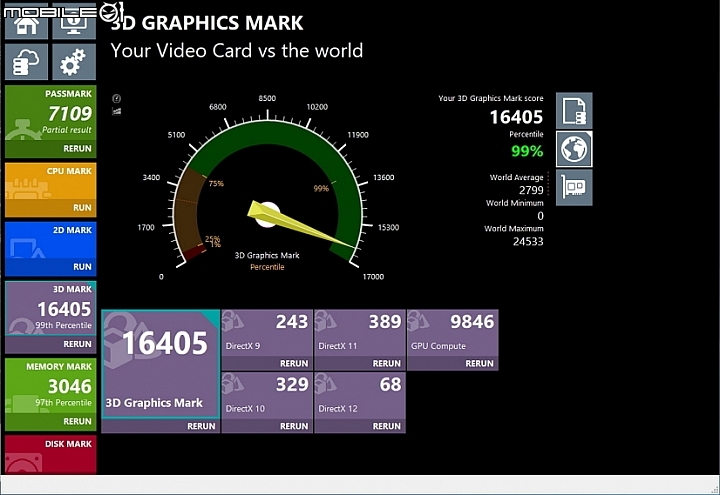The image size is (720, 495).
Task: Click the saved results document icon
Action: tap(574, 111)
